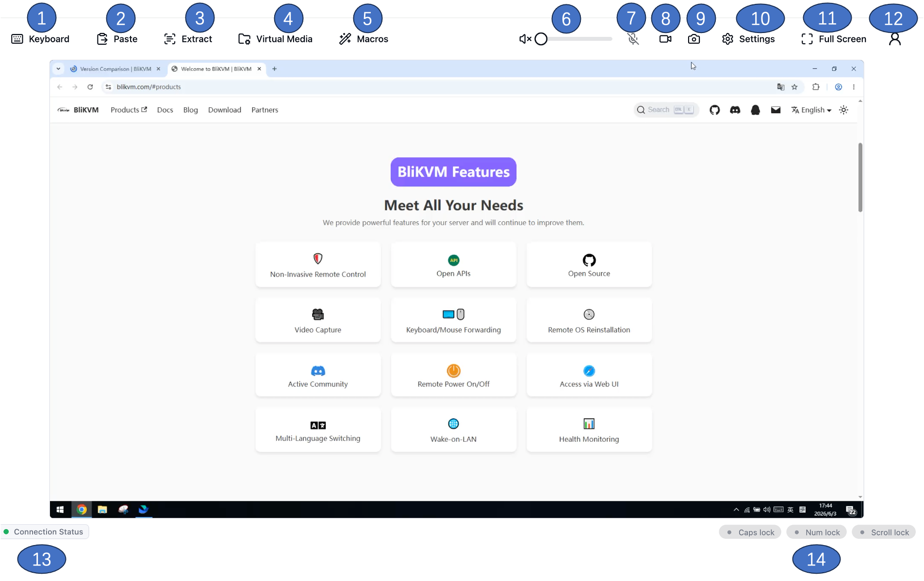
Task: Click the Connection Status indicator
Action: 45,532
